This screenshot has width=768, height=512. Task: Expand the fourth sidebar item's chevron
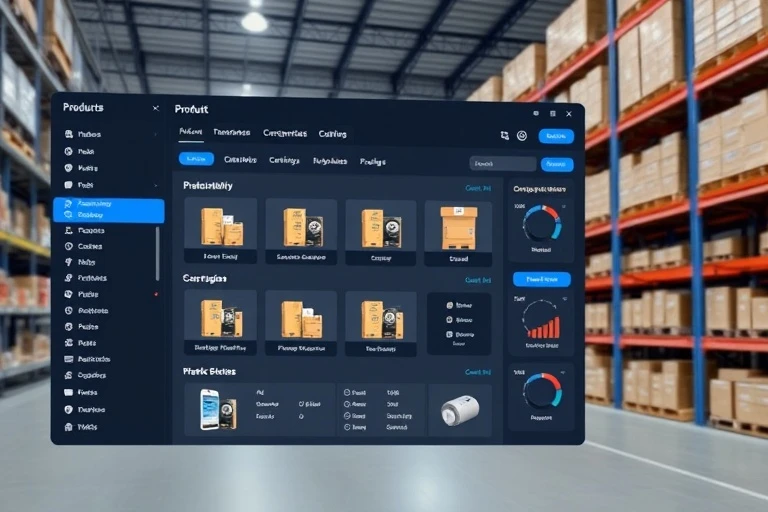coord(155,185)
